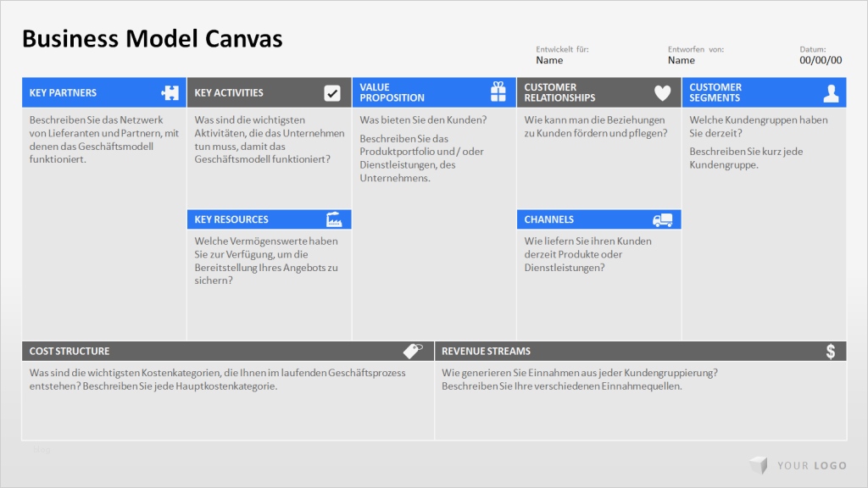Click the Customer Segments description text
868x488 pixels.
[x=758, y=141]
